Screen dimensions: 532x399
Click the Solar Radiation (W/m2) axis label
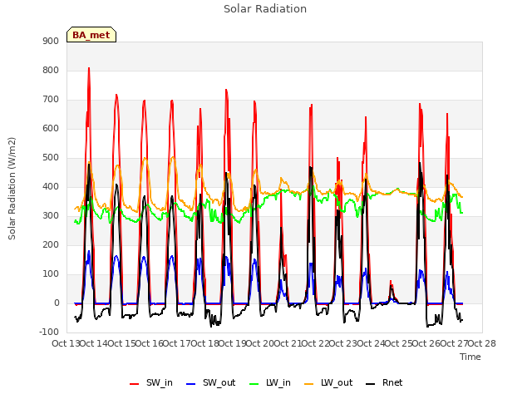click(x=12, y=189)
